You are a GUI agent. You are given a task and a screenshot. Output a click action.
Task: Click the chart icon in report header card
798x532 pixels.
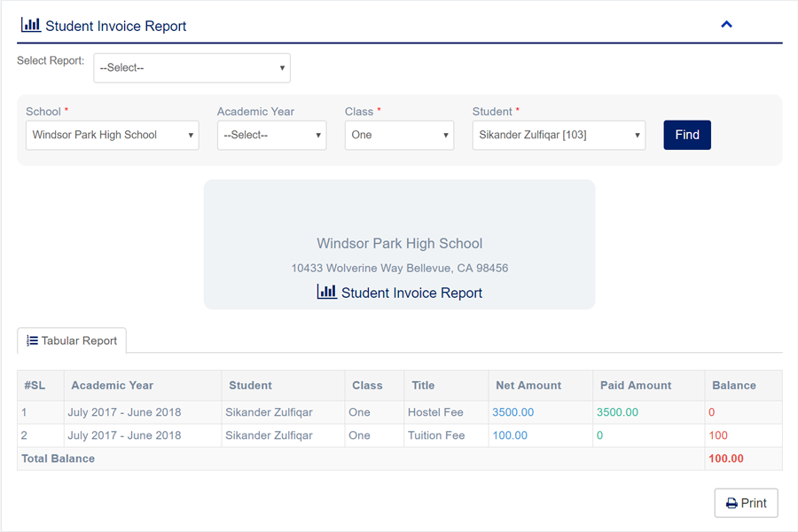(326, 292)
